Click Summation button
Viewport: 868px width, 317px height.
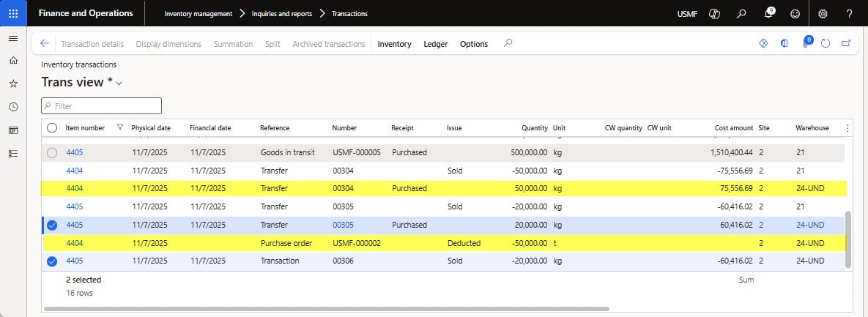click(x=233, y=44)
